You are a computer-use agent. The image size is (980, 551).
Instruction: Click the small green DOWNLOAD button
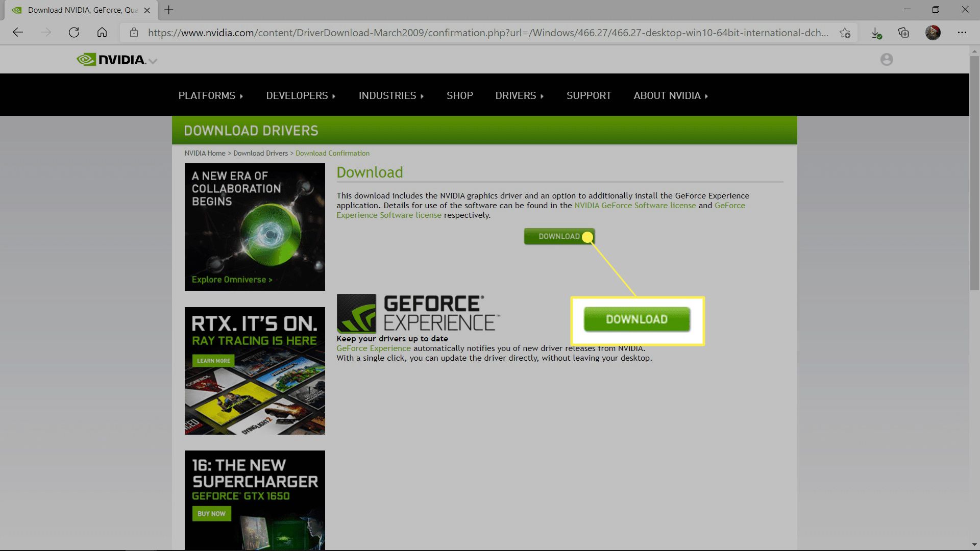click(559, 236)
